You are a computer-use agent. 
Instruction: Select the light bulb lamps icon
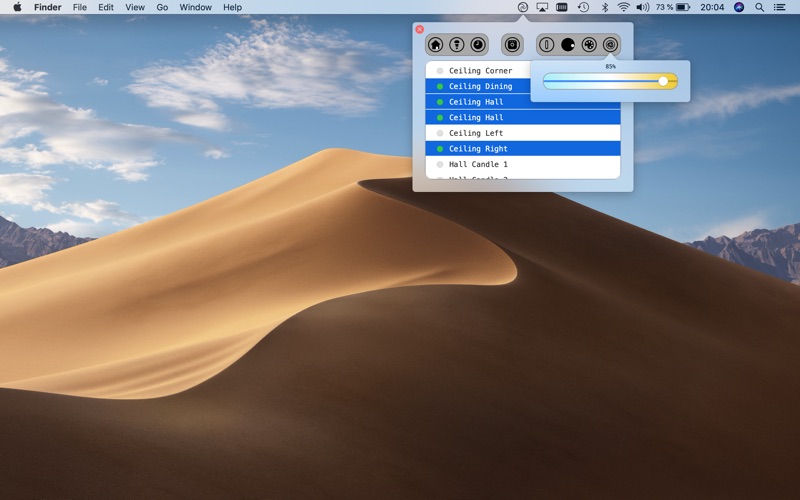pos(457,45)
